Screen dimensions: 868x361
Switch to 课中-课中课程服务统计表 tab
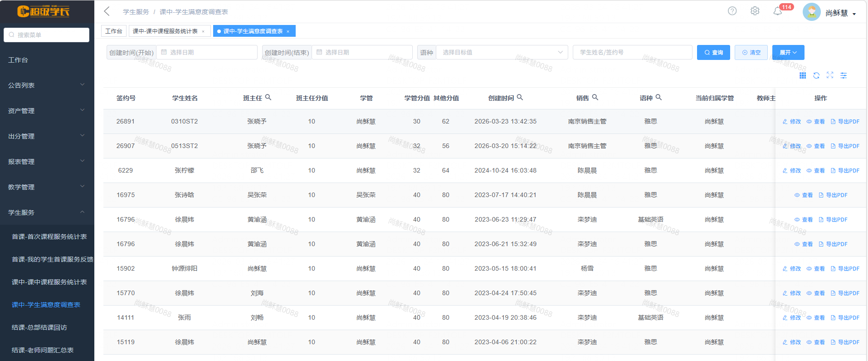(x=165, y=31)
